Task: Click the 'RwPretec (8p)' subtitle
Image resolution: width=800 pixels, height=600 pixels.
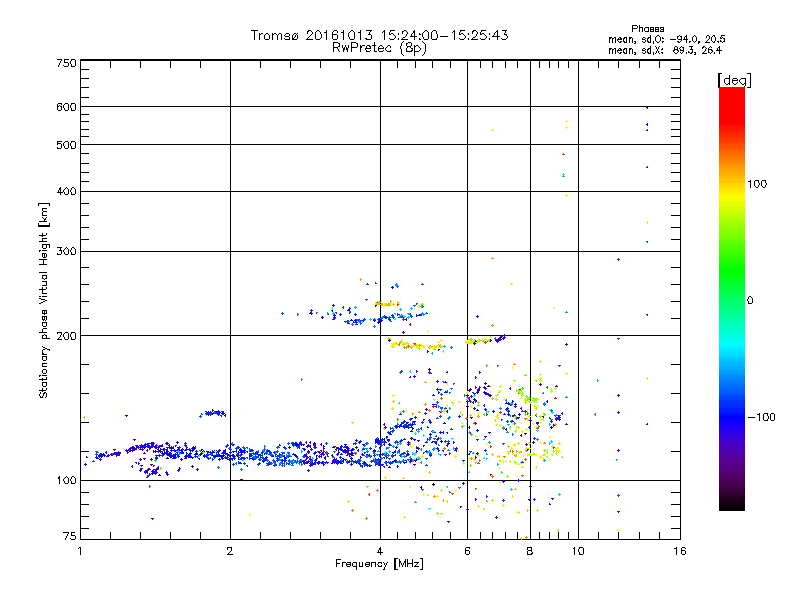Action: tap(379, 48)
